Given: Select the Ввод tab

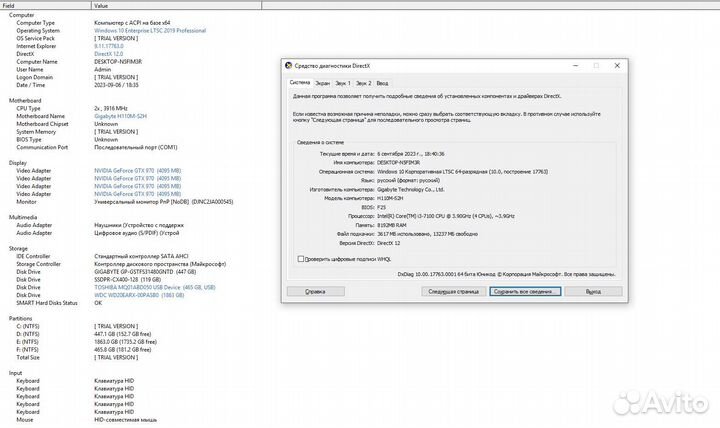Looking at the screenshot, I should tap(382, 83).
